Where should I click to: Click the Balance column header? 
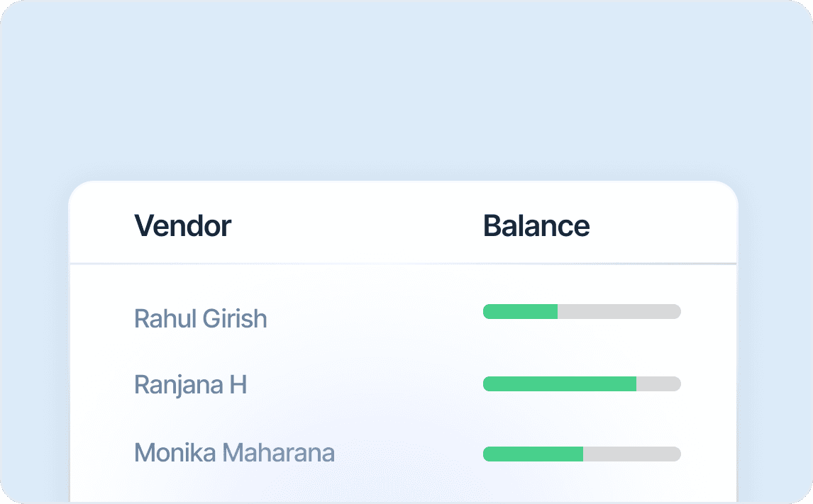pos(536,226)
